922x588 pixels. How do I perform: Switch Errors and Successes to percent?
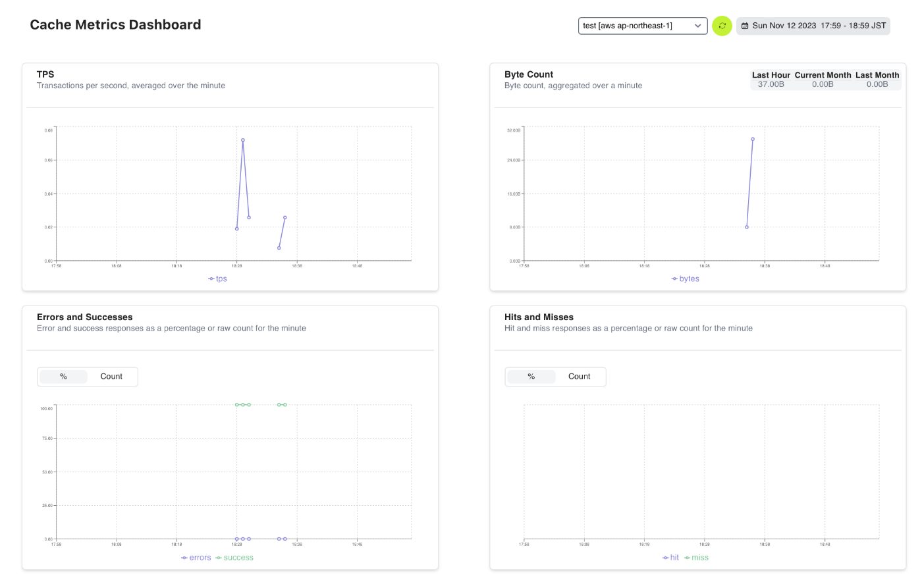[x=63, y=377]
